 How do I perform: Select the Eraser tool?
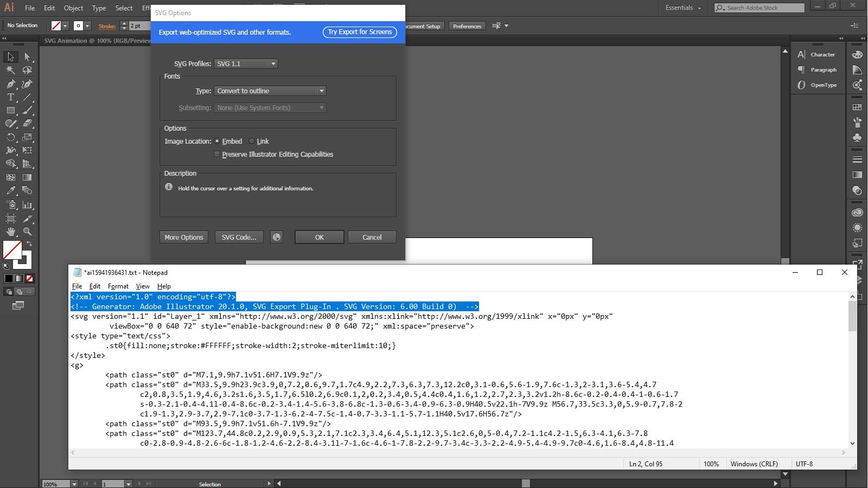tap(27, 124)
